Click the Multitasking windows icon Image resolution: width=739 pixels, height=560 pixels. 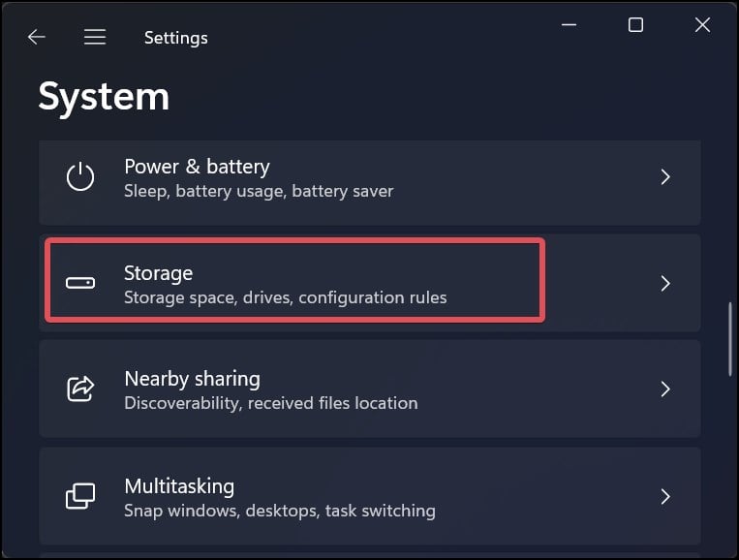(80, 497)
